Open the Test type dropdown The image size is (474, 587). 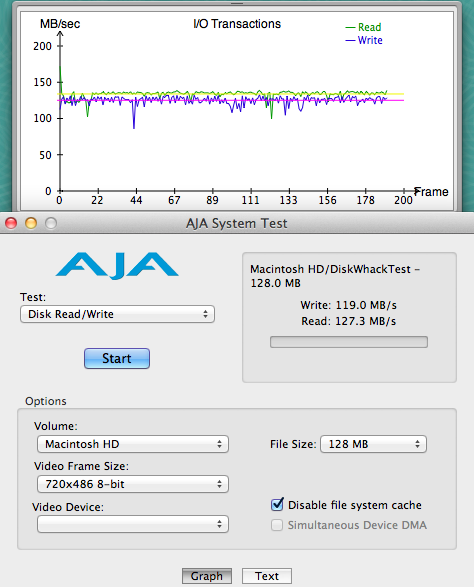pyautogui.click(x=117, y=314)
